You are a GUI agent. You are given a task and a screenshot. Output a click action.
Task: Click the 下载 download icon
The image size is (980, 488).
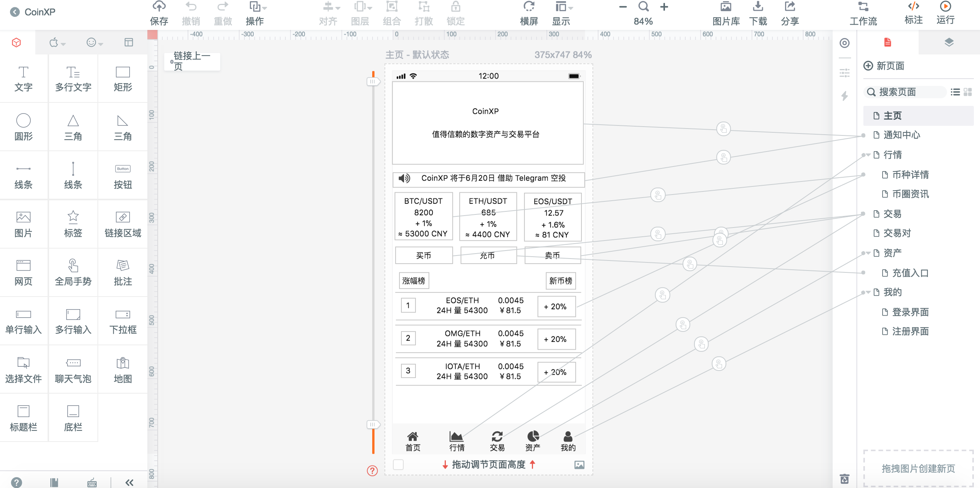(x=758, y=7)
